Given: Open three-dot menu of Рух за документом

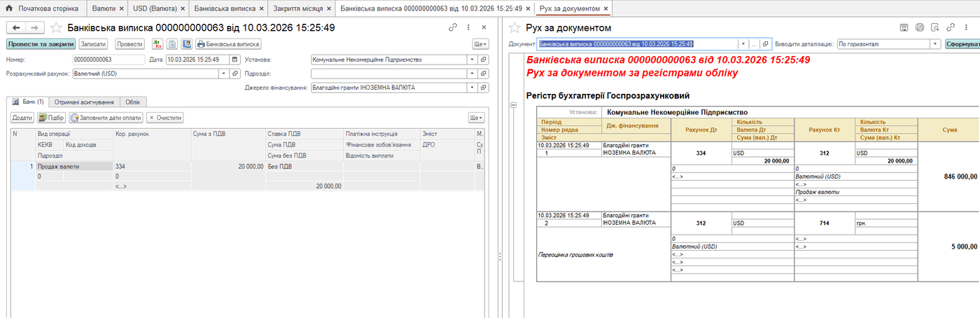Looking at the screenshot, I should pos(965,27).
